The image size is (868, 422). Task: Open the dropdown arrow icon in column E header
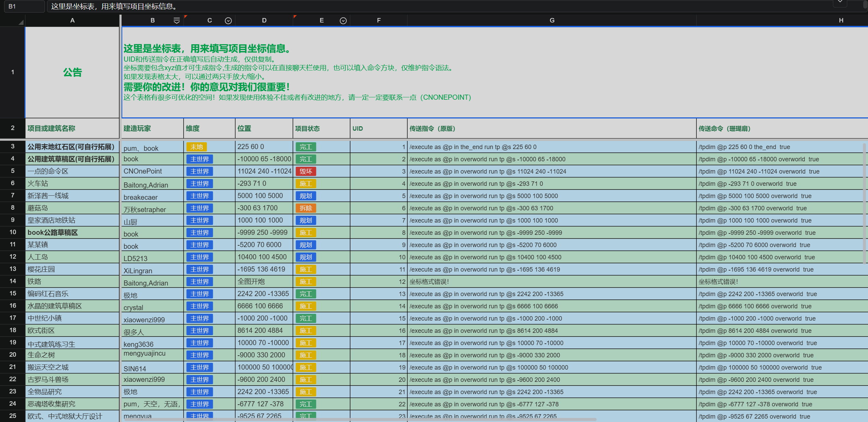(x=343, y=21)
